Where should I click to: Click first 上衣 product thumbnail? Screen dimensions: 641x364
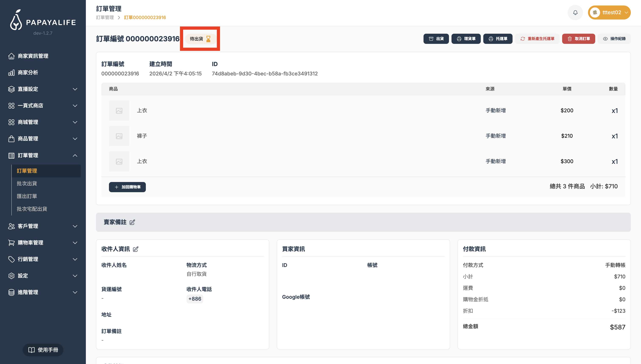tap(119, 111)
